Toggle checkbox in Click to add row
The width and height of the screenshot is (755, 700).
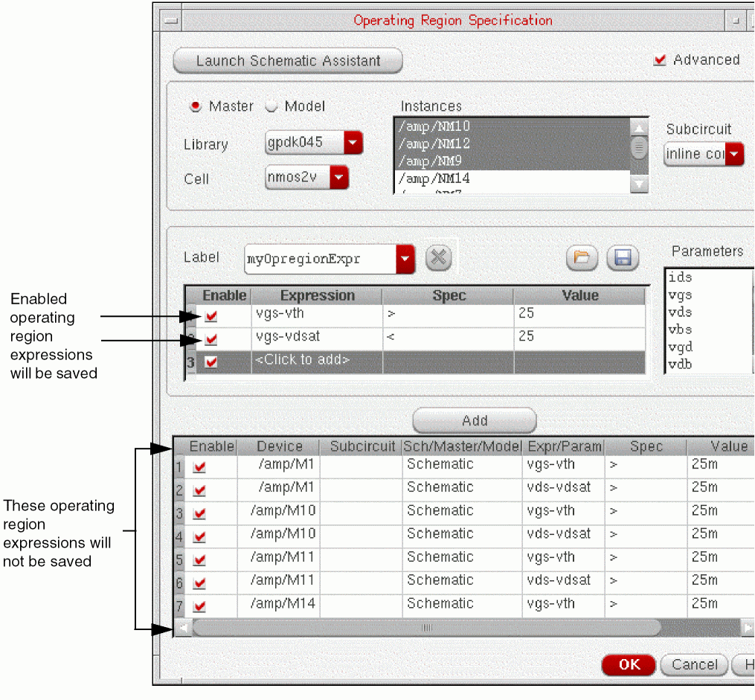[211, 362]
